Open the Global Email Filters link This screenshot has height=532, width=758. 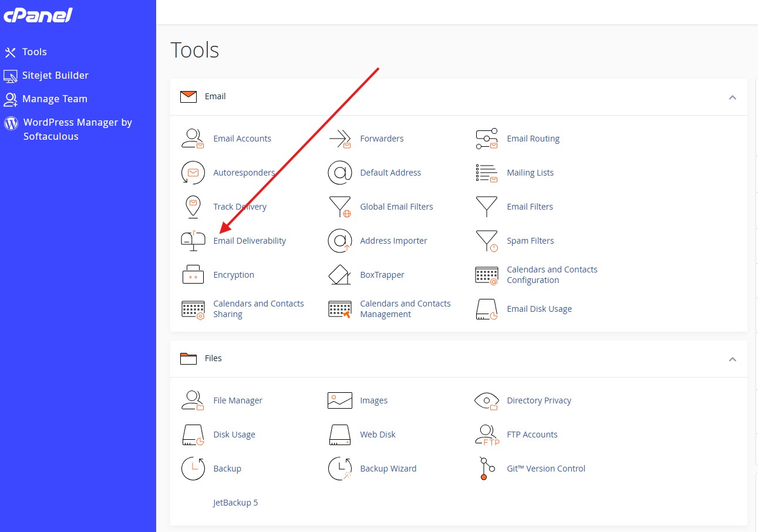click(x=396, y=207)
